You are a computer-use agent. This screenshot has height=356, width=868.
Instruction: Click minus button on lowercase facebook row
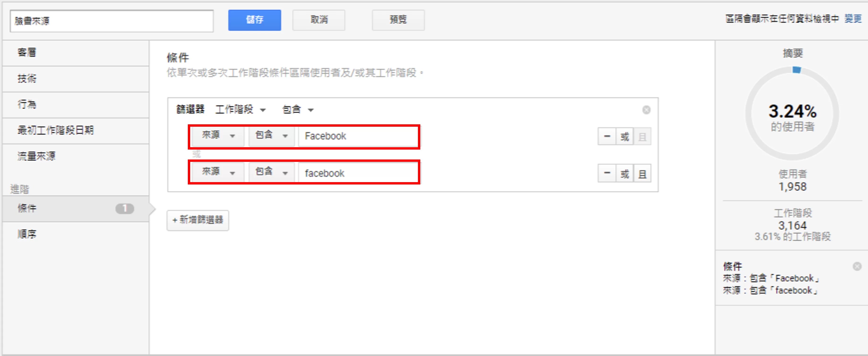click(607, 173)
